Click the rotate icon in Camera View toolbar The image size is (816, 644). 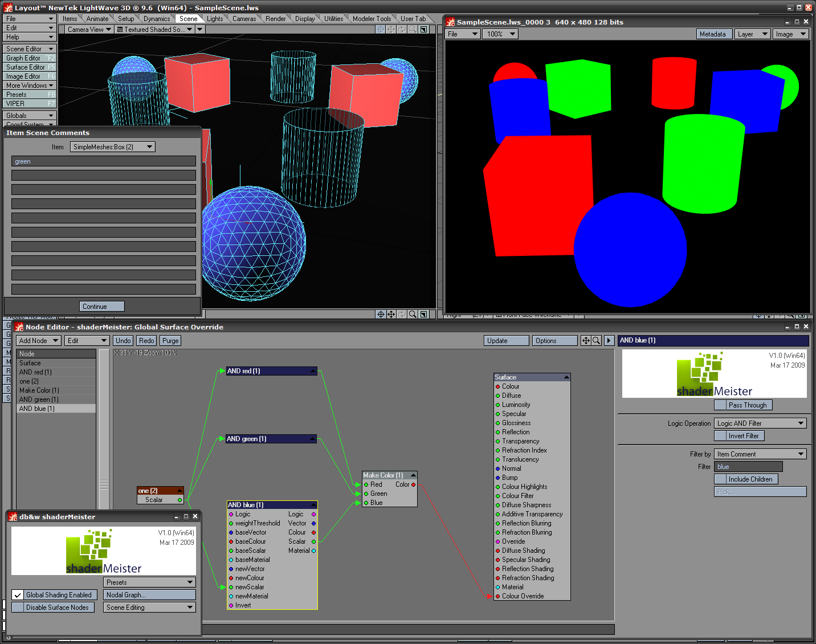pyautogui.click(x=402, y=29)
